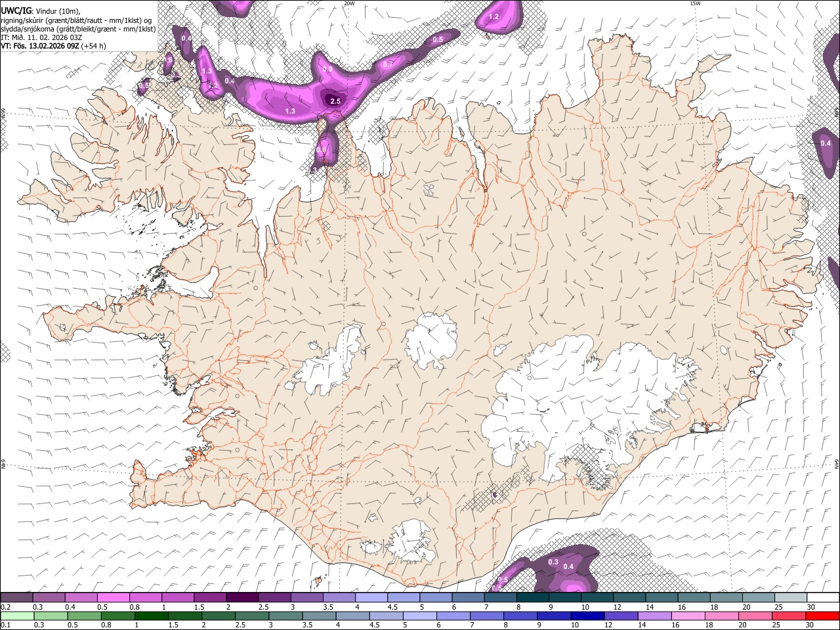Image resolution: width=840 pixels, height=630 pixels.
Task: Click the '30' label in upper legend
Action: tap(810, 607)
